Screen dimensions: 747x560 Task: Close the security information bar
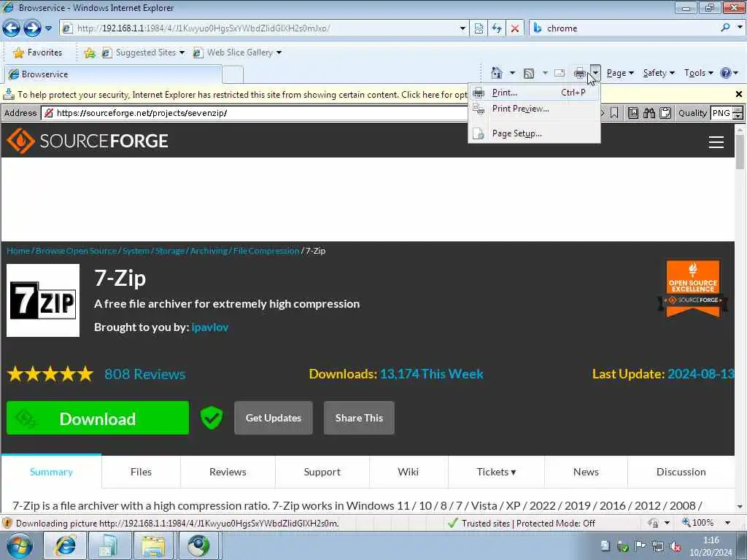click(x=739, y=94)
